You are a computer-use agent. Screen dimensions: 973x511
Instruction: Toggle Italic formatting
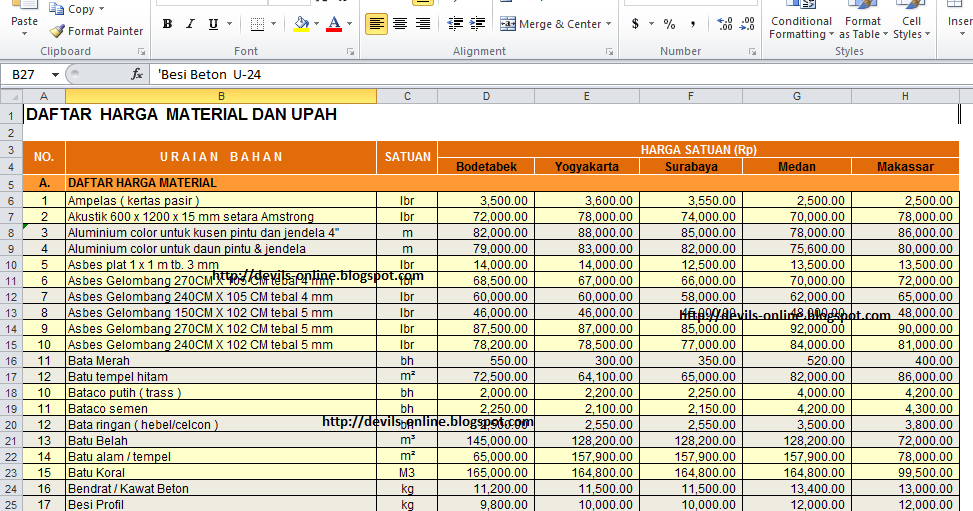[191, 24]
